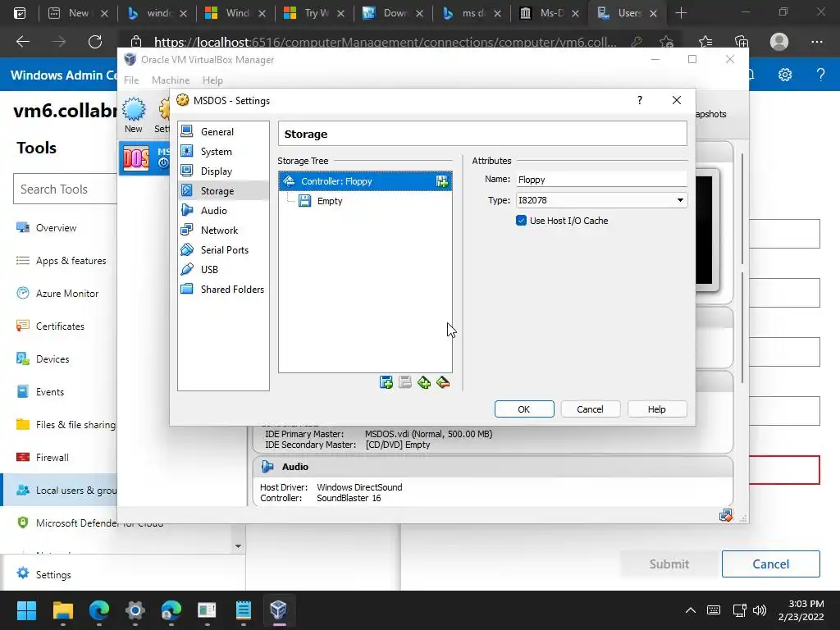
Task: Open the browser ellipsis menu
Action: coord(816,42)
